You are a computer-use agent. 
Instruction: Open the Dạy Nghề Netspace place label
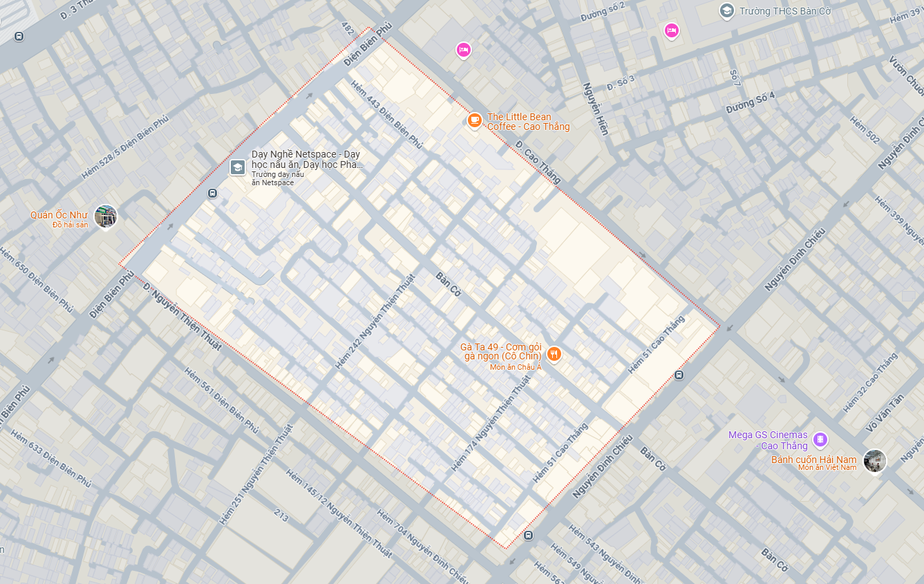pos(306,160)
